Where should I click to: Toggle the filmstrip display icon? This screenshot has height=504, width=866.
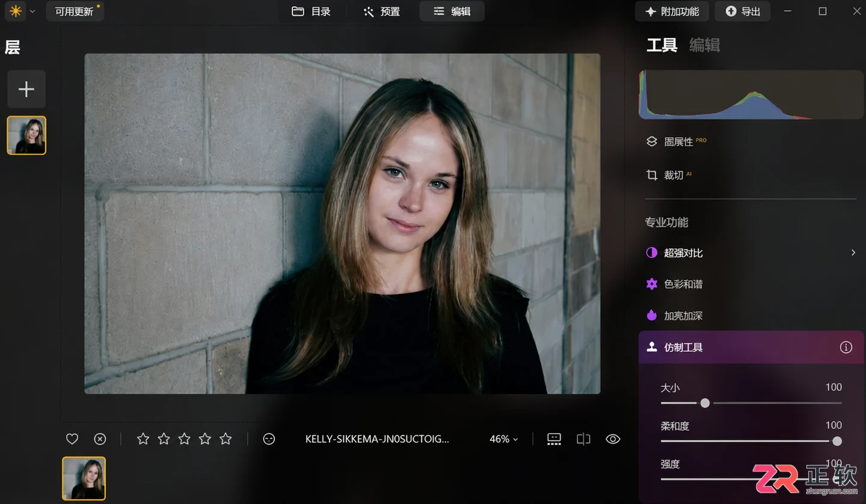554,439
